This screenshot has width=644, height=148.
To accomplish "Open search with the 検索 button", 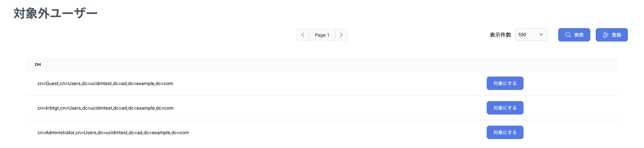I will (x=574, y=35).
